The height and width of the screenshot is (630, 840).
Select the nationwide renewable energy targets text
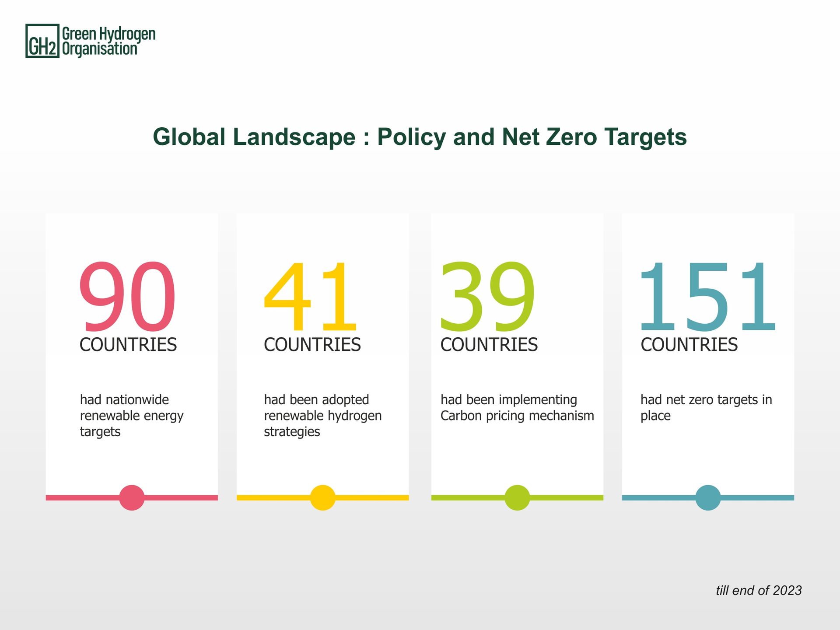[132, 416]
